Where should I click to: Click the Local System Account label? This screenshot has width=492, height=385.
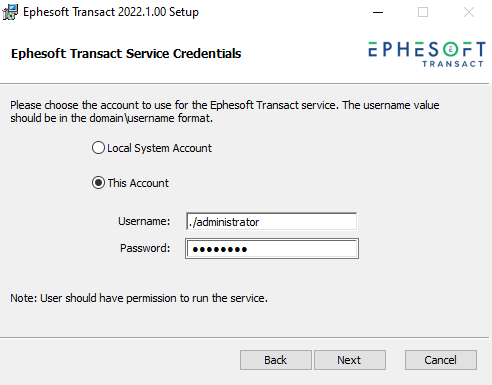(159, 148)
